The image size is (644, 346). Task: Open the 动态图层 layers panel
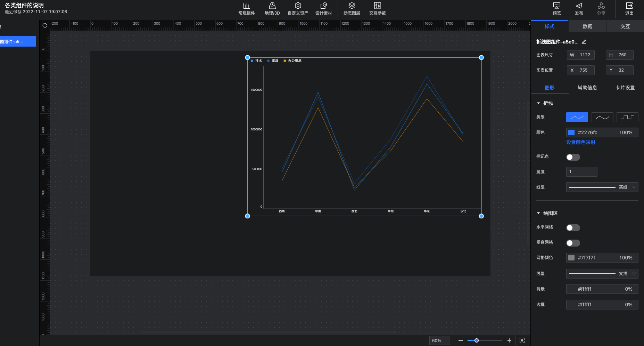point(352,9)
